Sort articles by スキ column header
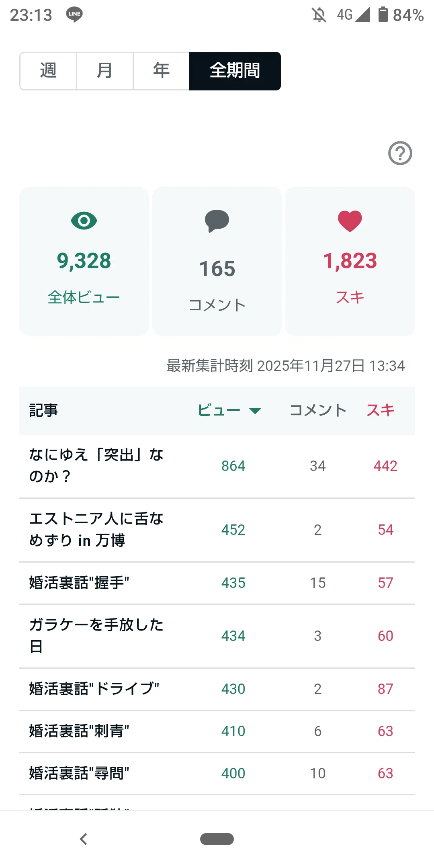434x868 pixels. (381, 410)
